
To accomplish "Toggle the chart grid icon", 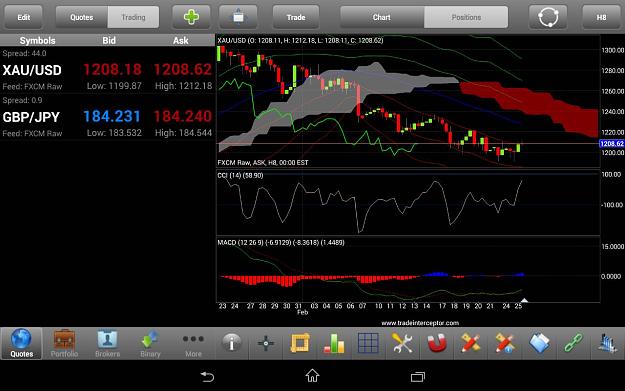I will click(x=368, y=343).
